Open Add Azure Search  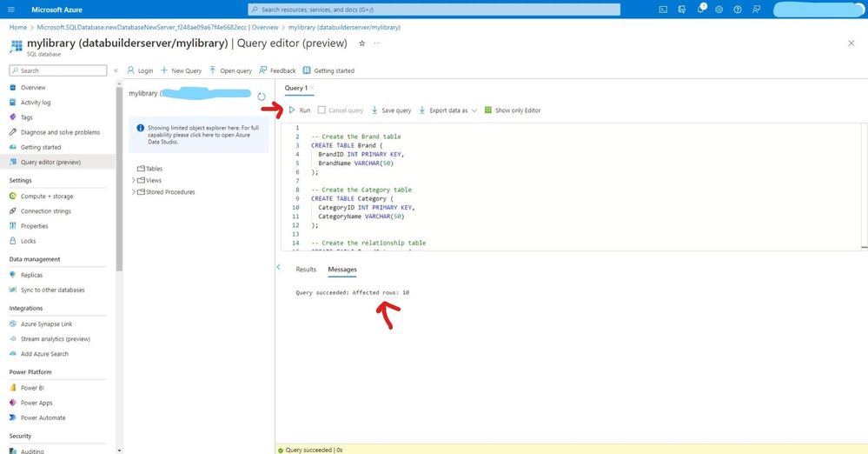tap(44, 354)
